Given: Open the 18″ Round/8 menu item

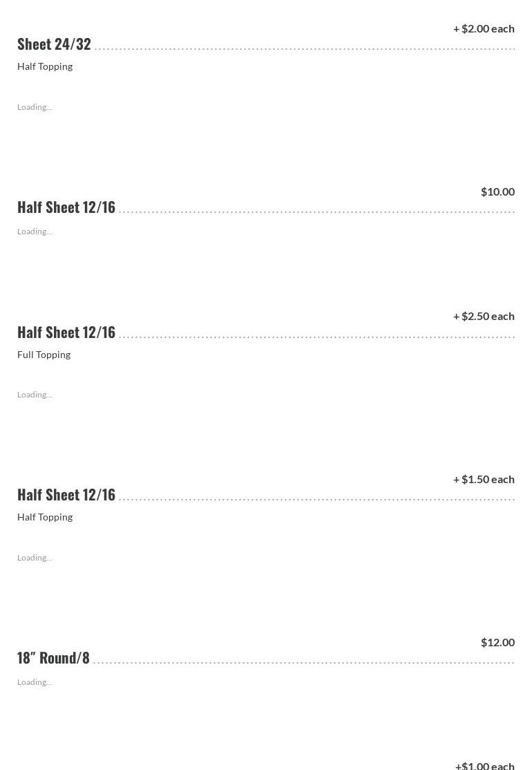Looking at the screenshot, I should pyautogui.click(x=53, y=657).
